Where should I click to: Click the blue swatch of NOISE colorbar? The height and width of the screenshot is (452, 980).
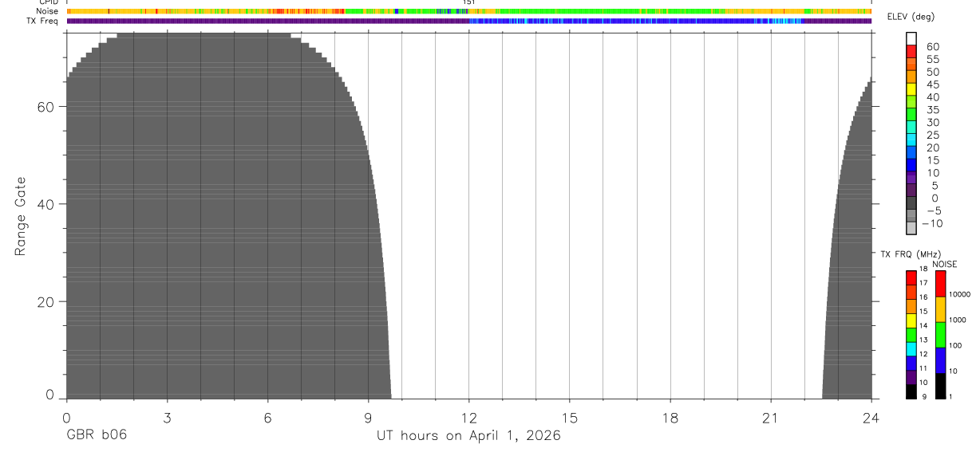click(940, 360)
